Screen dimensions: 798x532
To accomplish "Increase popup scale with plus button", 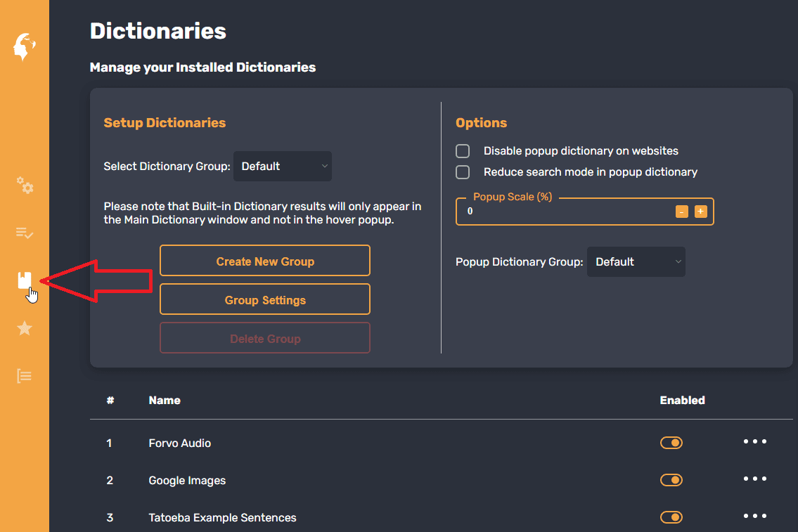I will click(700, 212).
